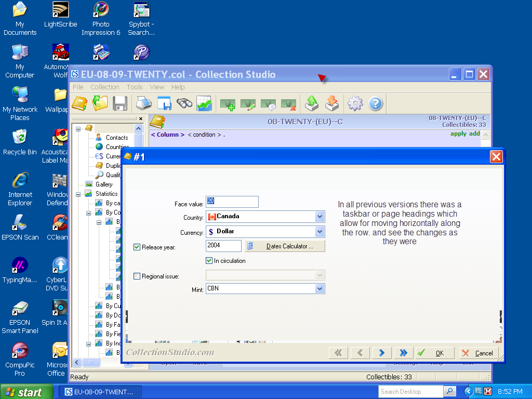Screen dimensions: 532x399
Task: Add a new collectible with the green plus banknote icon
Action: coord(228,104)
